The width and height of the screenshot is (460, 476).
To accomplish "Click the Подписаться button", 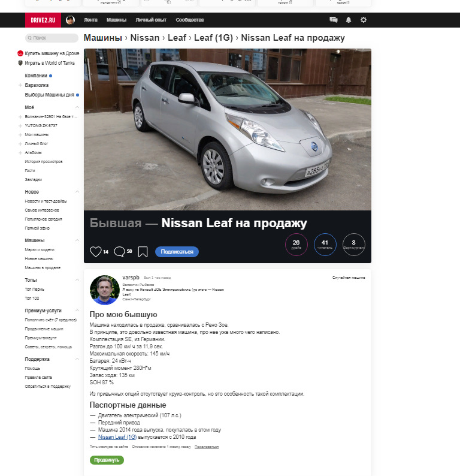I will point(177,252).
